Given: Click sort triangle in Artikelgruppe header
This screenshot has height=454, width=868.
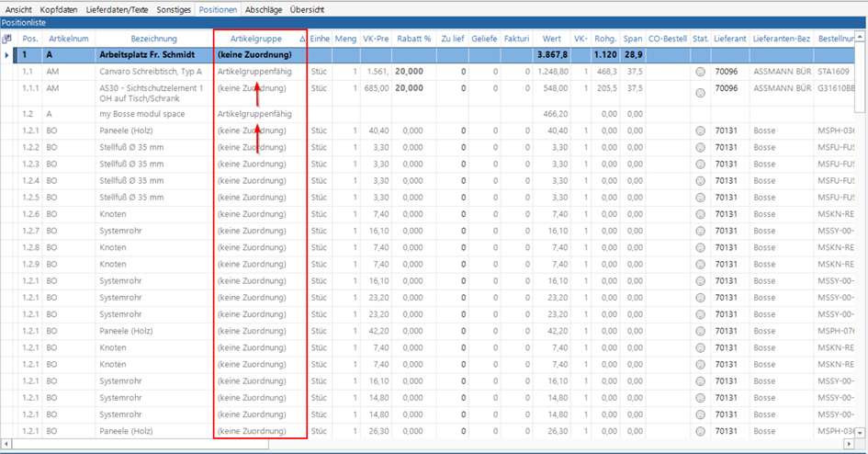Looking at the screenshot, I should tap(302, 40).
